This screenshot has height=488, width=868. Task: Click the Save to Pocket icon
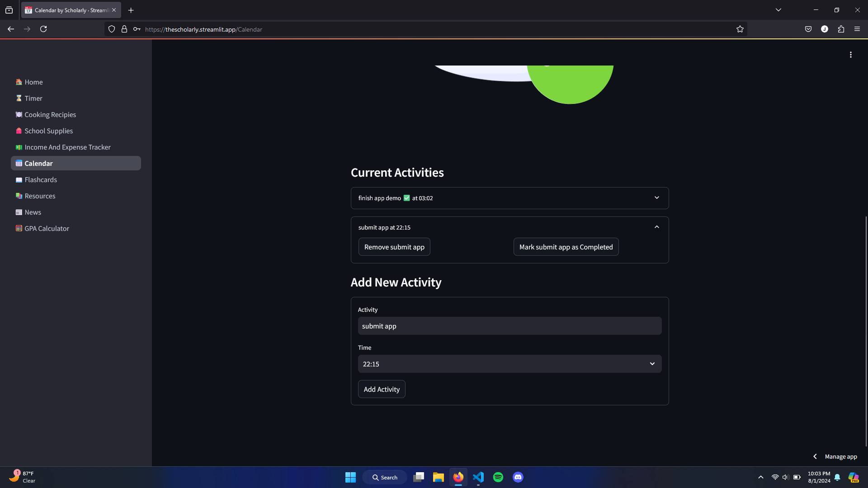(808, 29)
